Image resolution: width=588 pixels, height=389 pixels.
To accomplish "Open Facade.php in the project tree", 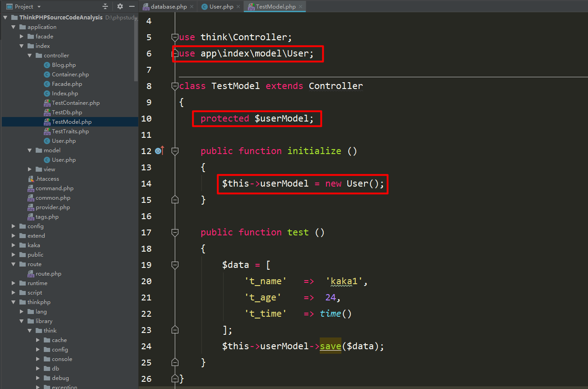I will tap(67, 84).
